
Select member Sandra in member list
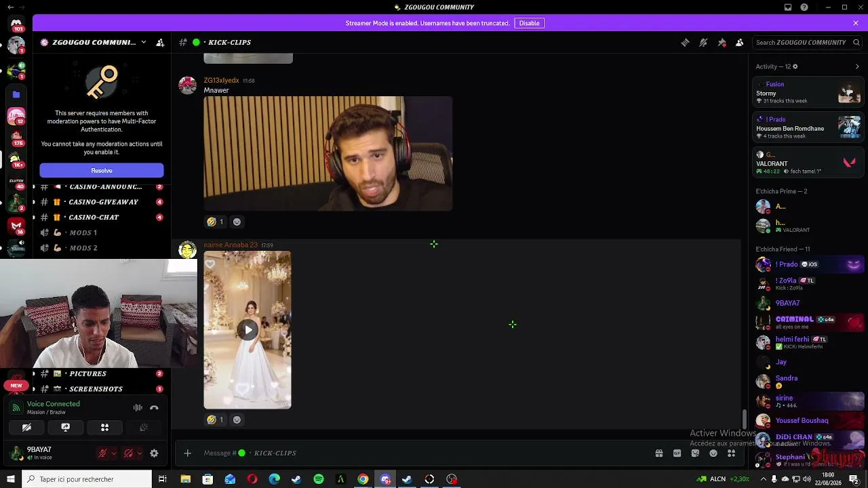[x=808, y=382]
